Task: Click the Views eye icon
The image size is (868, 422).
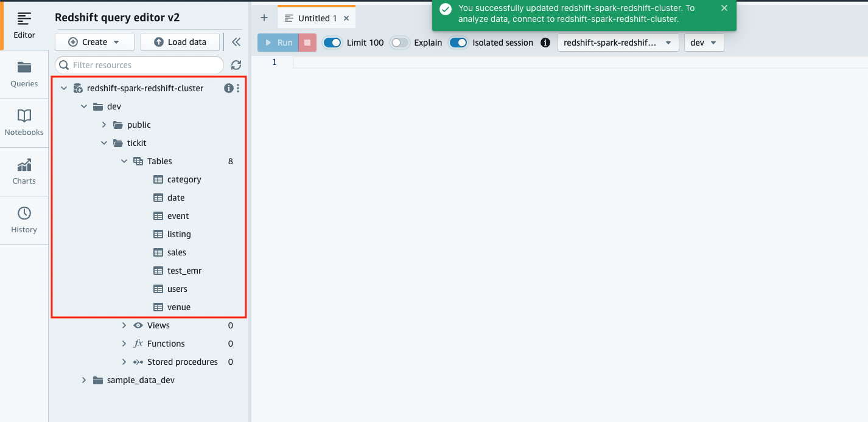Action: click(x=138, y=325)
